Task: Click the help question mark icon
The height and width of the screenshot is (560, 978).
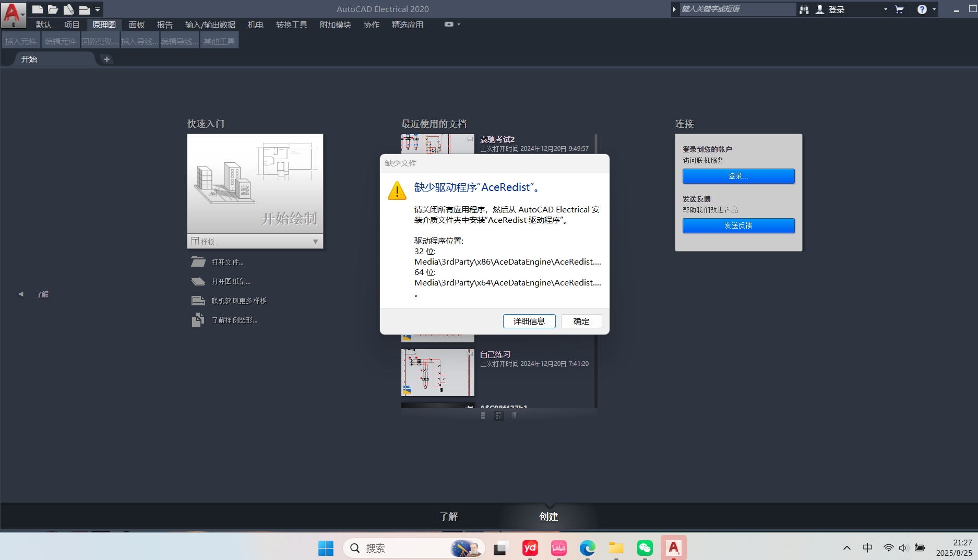Action: coord(922,9)
